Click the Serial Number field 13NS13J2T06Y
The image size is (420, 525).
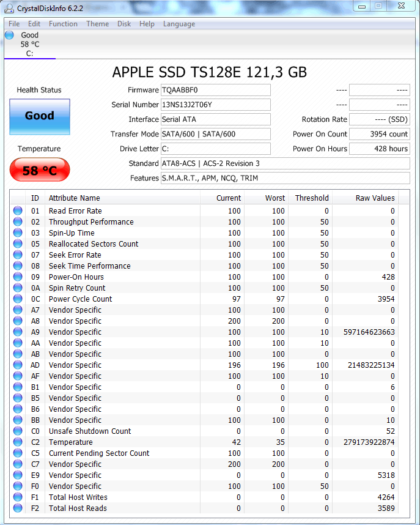(216, 105)
